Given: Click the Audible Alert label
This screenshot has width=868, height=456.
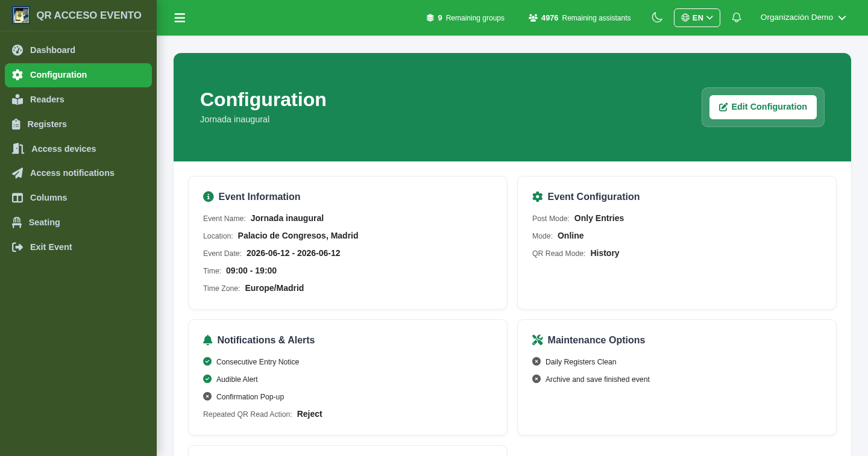Looking at the screenshot, I should click(x=237, y=379).
